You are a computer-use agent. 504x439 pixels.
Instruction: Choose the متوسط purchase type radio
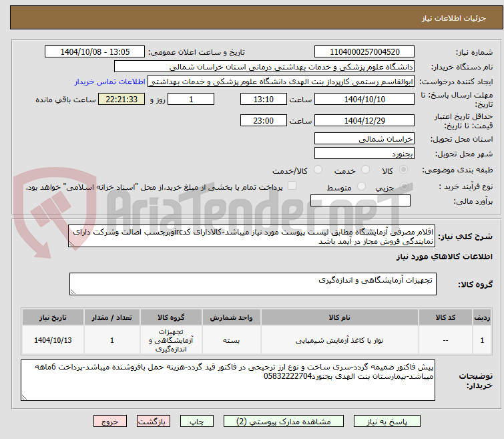click(362, 186)
